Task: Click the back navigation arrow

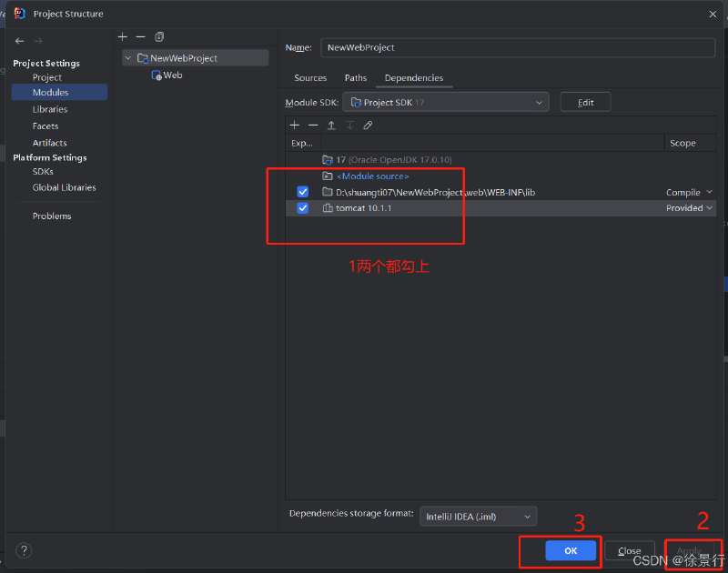Action: click(x=19, y=41)
